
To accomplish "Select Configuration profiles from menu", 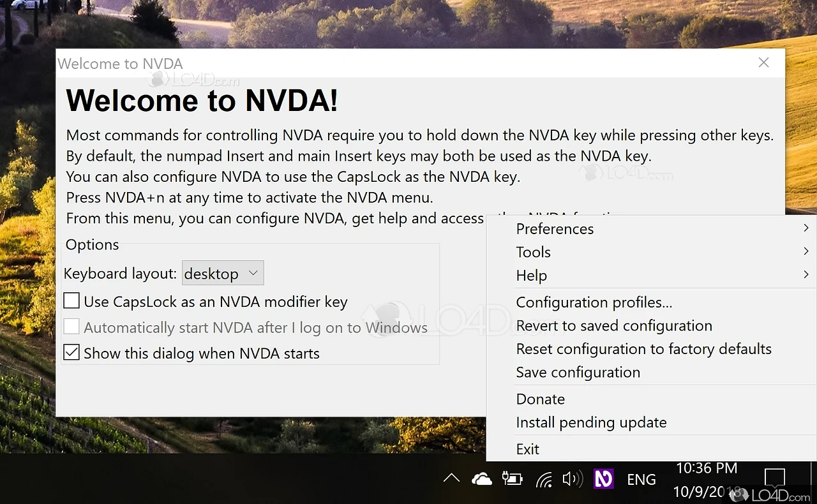I will pos(594,302).
